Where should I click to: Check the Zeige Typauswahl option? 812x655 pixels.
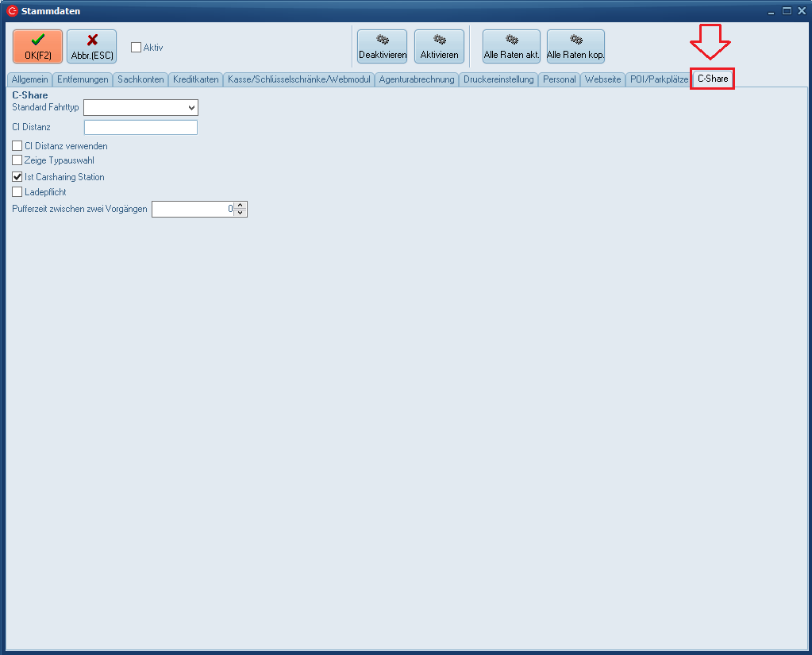(x=17, y=160)
